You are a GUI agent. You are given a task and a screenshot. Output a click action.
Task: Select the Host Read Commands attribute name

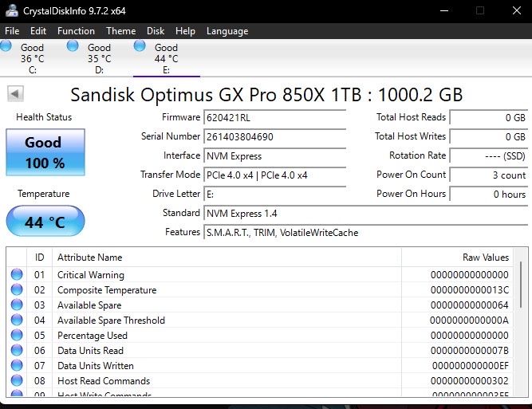pos(104,381)
